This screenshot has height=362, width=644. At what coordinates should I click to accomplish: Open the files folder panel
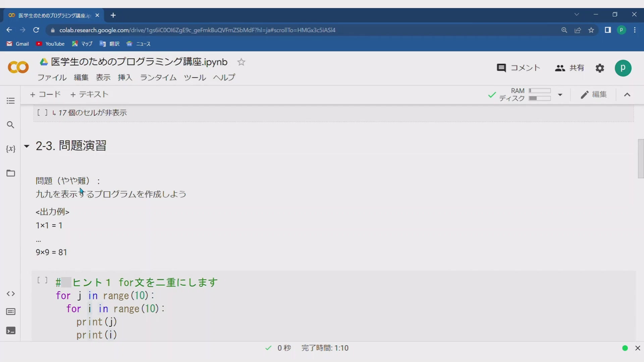[x=11, y=173]
